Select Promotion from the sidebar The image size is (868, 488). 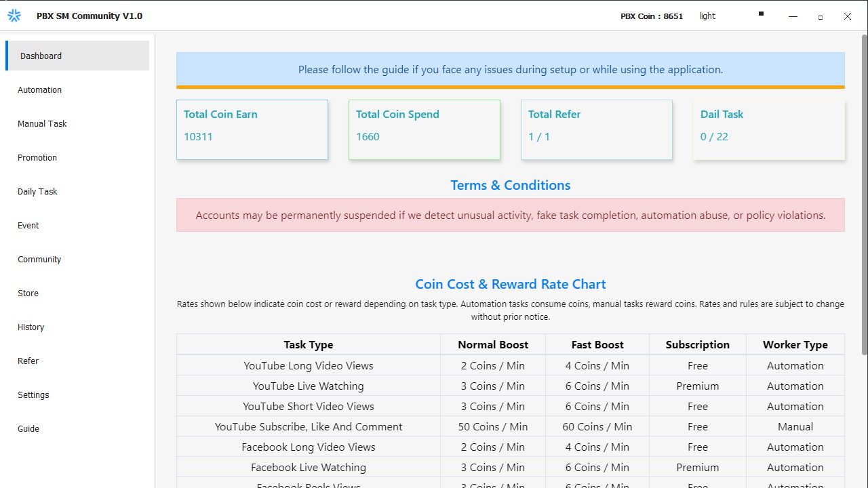coord(37,157)
